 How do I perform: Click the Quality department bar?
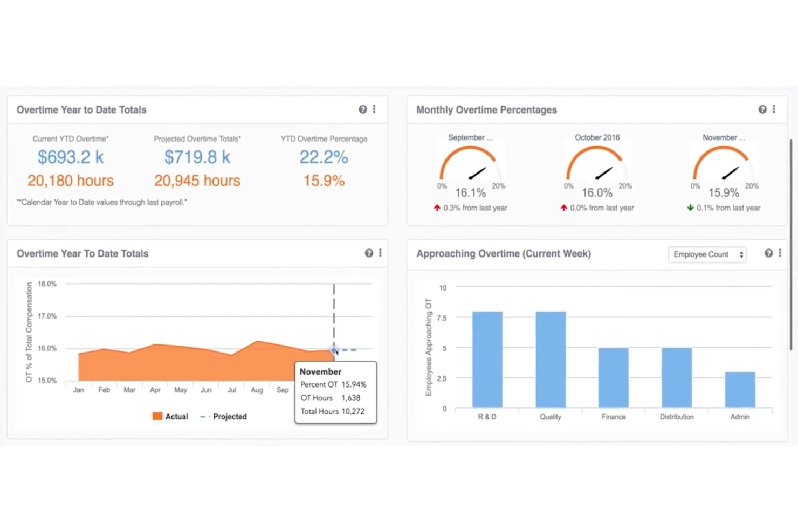click(551, 360)
